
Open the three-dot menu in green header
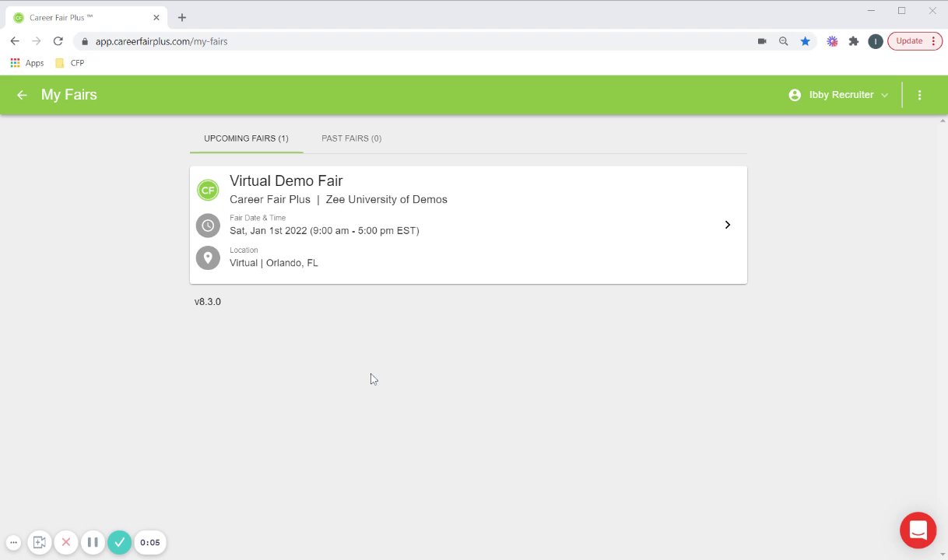[x=919, y=95]
